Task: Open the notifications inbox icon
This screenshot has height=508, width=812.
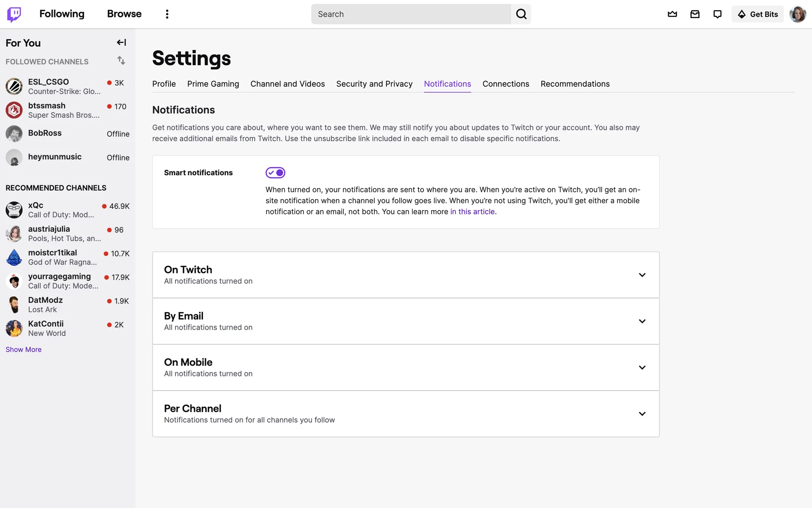Action: tap(695, 14)
